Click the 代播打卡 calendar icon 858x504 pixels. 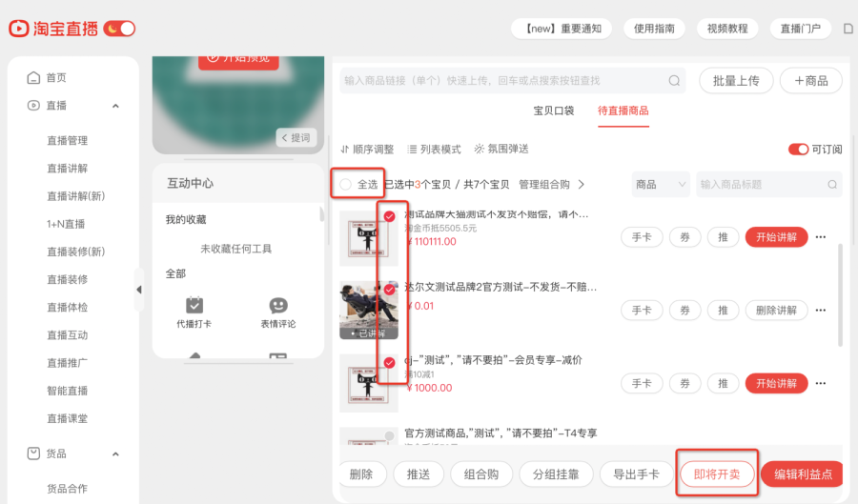(x=194, y=305)
